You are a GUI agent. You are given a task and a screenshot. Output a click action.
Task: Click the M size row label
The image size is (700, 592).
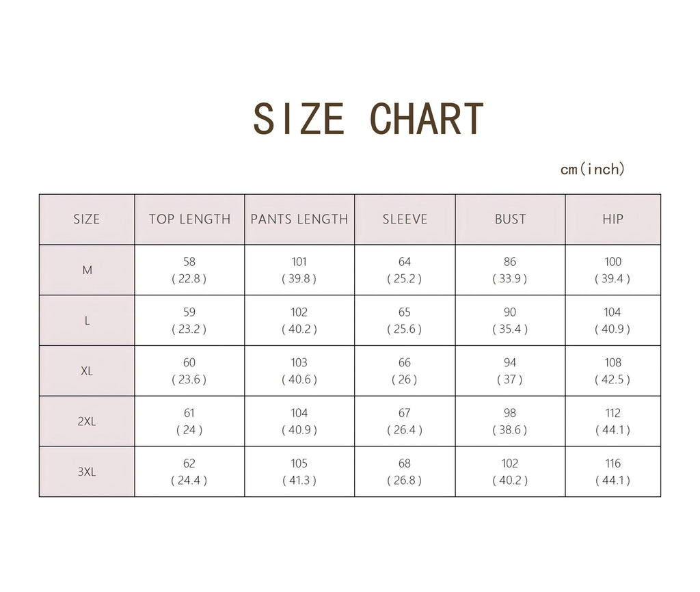[87, 270]
